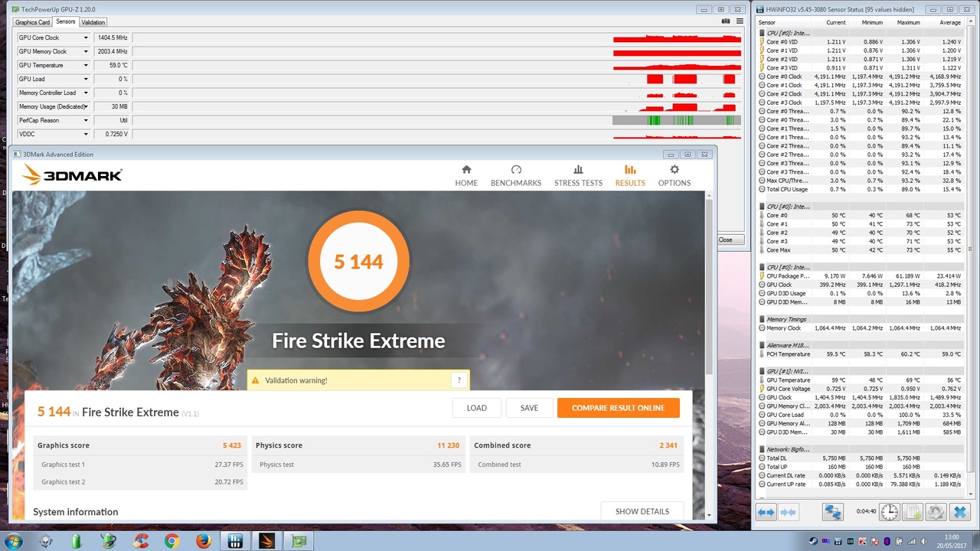Click the taskbar clock showing 13:00
Screen dimensions: 980x551
pyautogui.click(x=952, y=537)
